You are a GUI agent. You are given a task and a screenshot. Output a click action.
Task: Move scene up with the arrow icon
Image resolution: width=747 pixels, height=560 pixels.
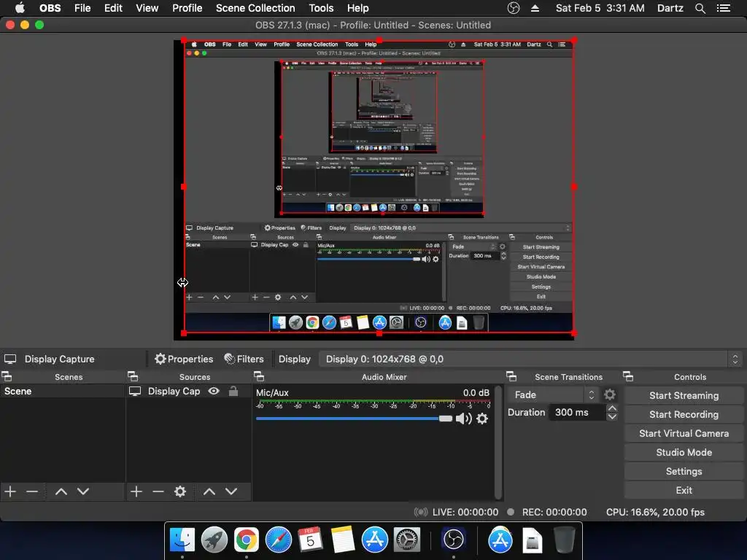point(61,491)
